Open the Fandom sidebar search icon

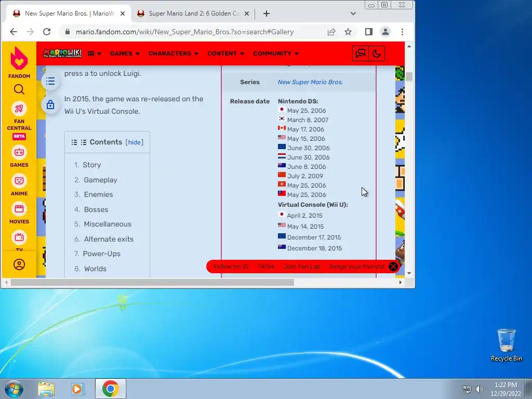coord(19,89)
